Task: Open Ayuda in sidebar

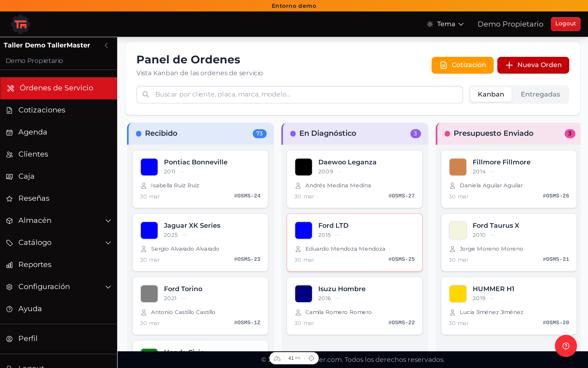Action: pyautogui.click(x=59, y=309)
